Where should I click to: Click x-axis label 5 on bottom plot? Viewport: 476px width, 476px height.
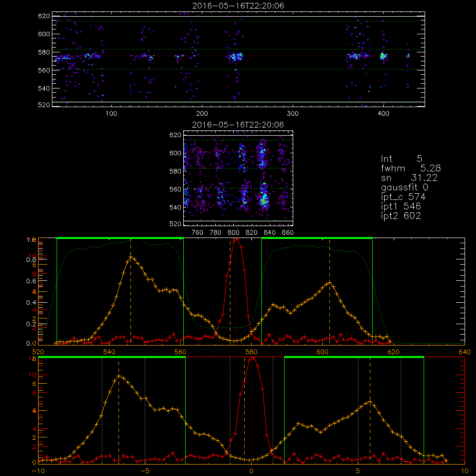(358, 471)
